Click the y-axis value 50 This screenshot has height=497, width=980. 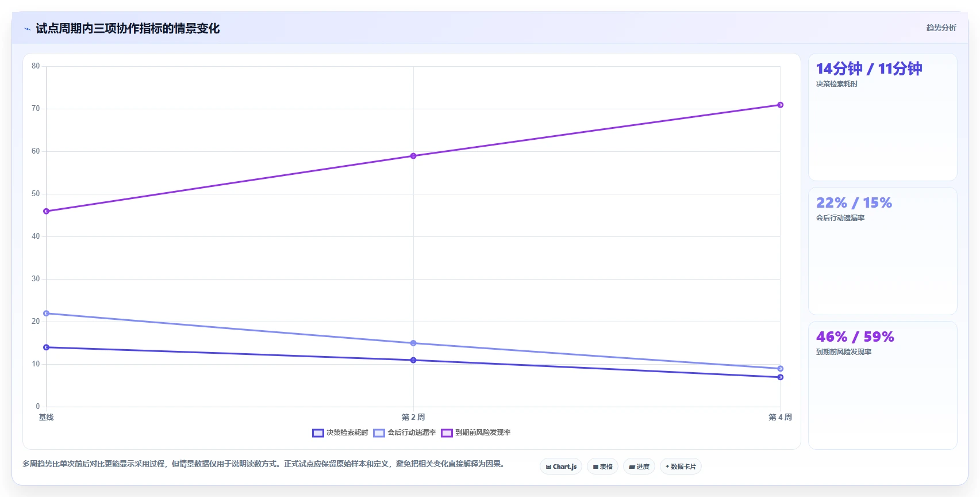click(36, 194)
